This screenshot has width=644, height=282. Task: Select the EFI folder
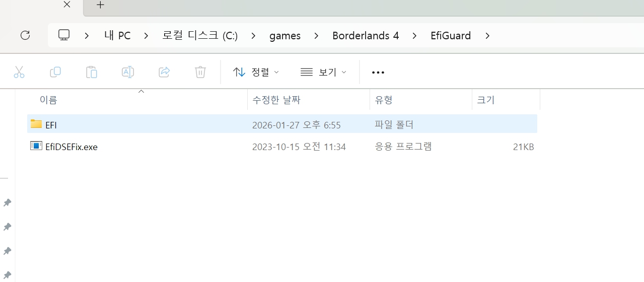[51, 124]
